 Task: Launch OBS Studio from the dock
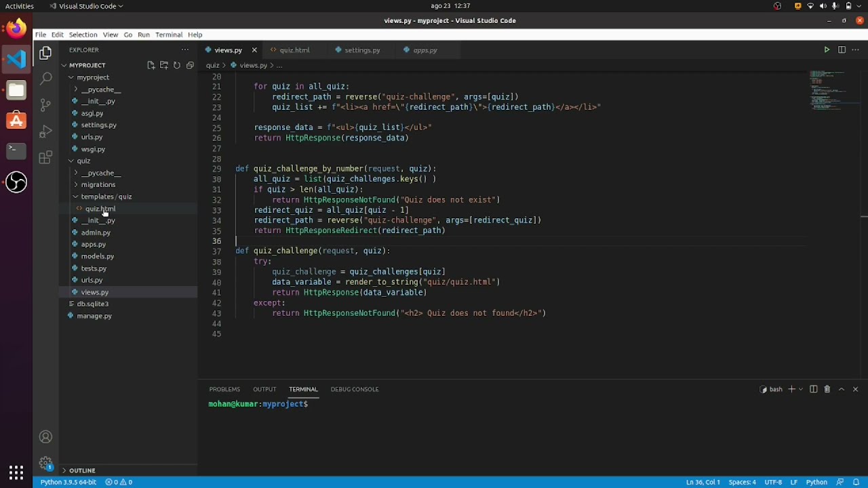16,182
